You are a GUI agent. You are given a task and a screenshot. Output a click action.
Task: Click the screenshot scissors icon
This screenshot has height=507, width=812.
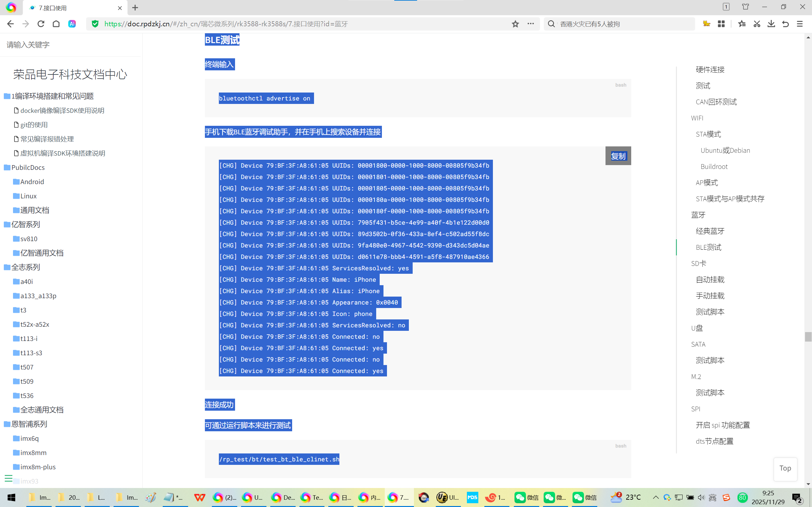pyautogui.click(x=756, y=24)
